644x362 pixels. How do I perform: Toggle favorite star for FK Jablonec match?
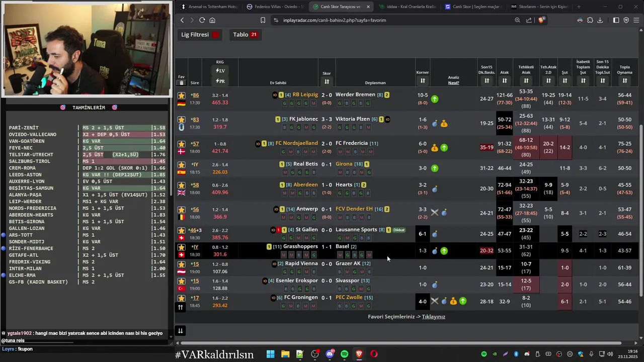coord(182,120)
